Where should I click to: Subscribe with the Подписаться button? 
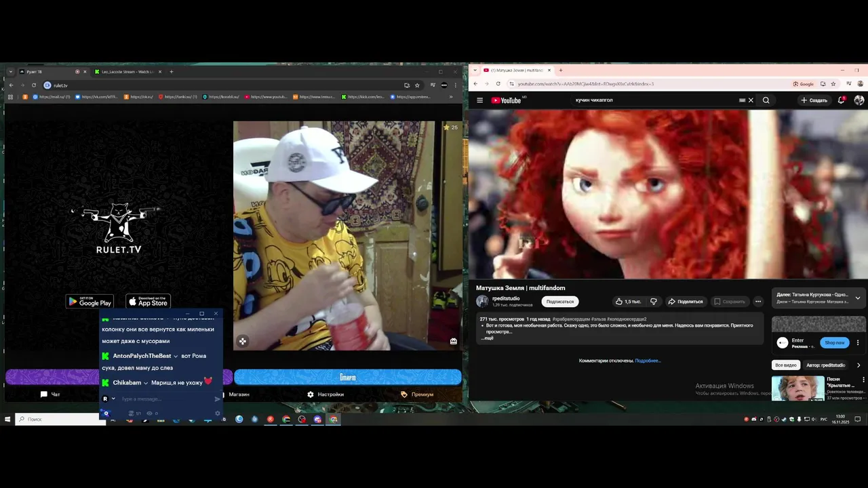pos(560,302)
